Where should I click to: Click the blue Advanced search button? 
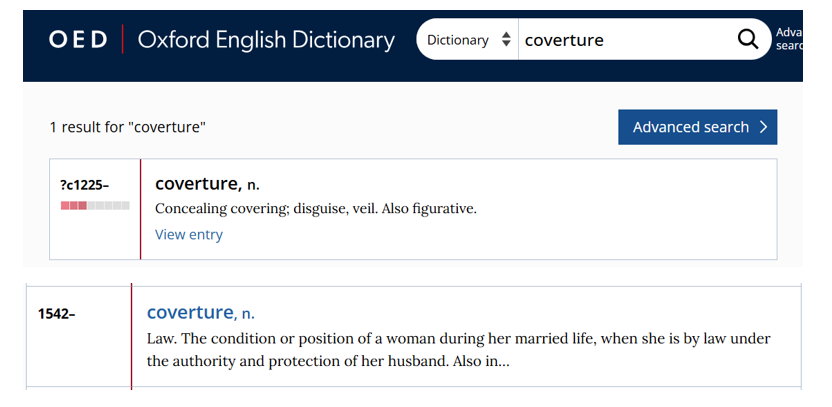[x=697, y=127]
